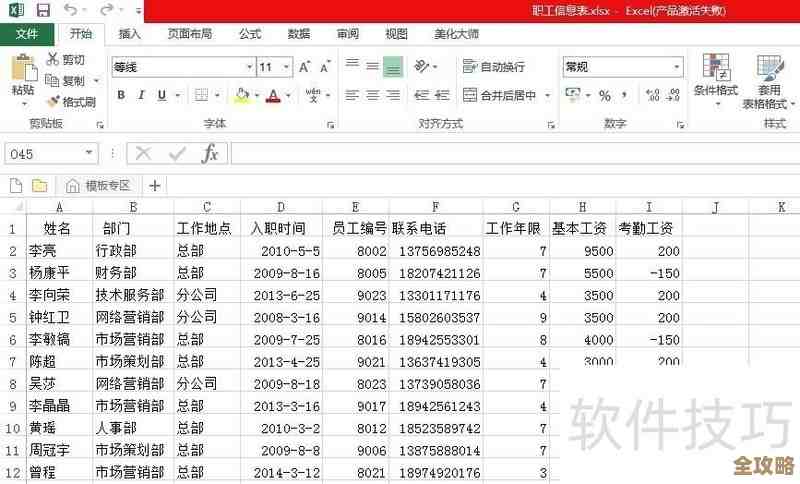The image size is (800, 484).
Task: Open the Clipboard dialog launcher (剪贴板)
Action: click(x=100, y=124)
